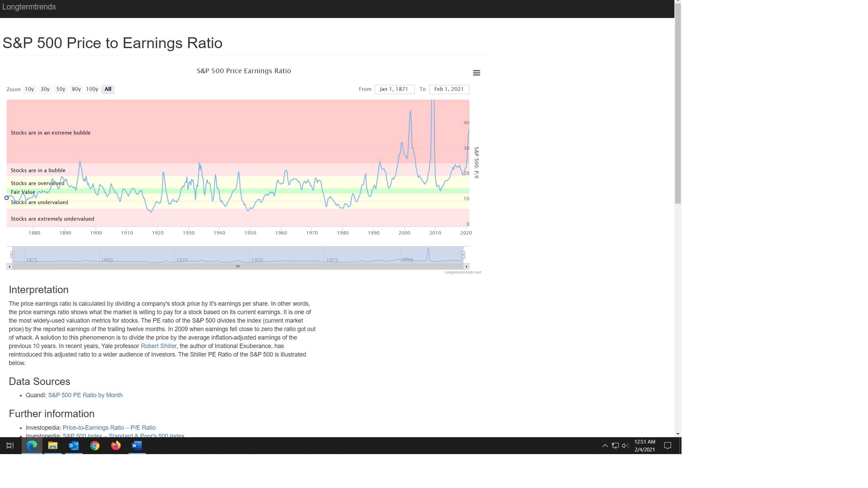Launch Outlook from the taskbar
Screen dimensions: 868x488
click(74, 446)
